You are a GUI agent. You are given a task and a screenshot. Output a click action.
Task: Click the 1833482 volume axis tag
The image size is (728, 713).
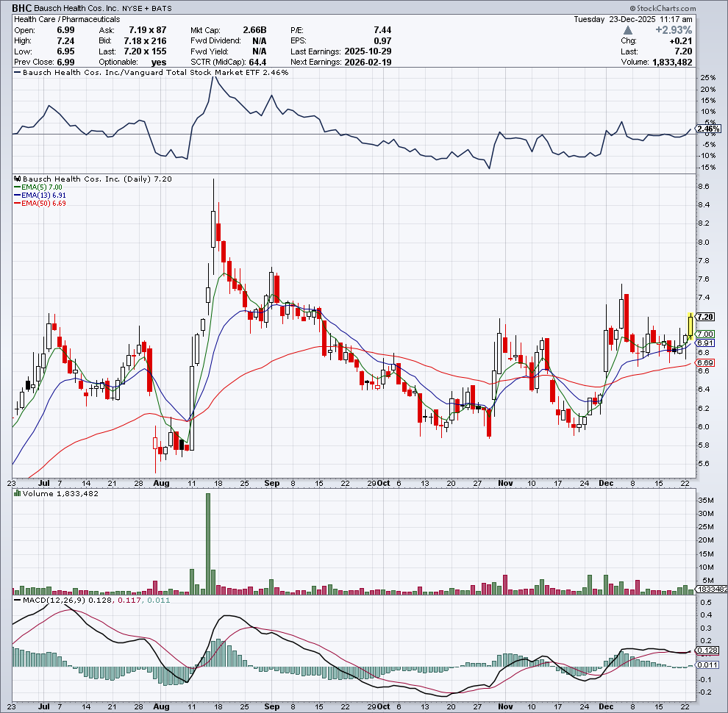pyautogui.click(x=712, y=589)
